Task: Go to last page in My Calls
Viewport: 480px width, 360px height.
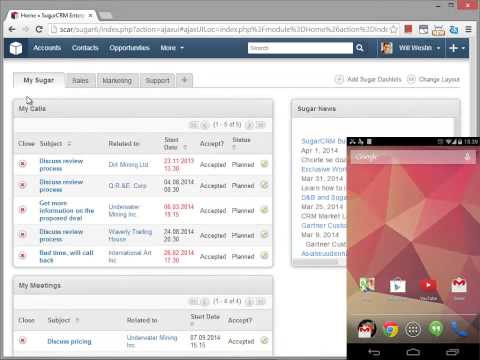Action: pyautogui.click(x=261, y=125)
